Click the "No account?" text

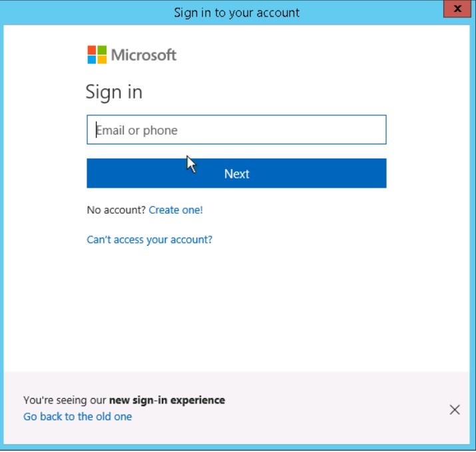[x=117, y=210]
